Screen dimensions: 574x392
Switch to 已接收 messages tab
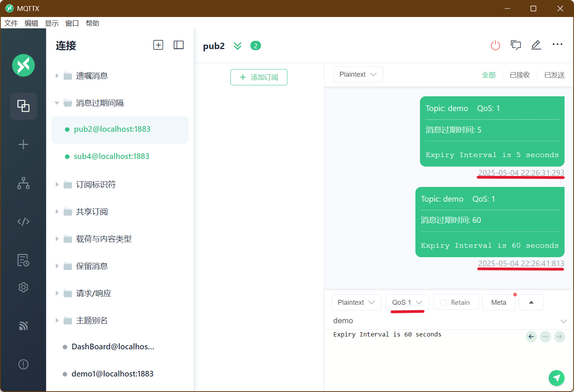[x=520, y=75]
